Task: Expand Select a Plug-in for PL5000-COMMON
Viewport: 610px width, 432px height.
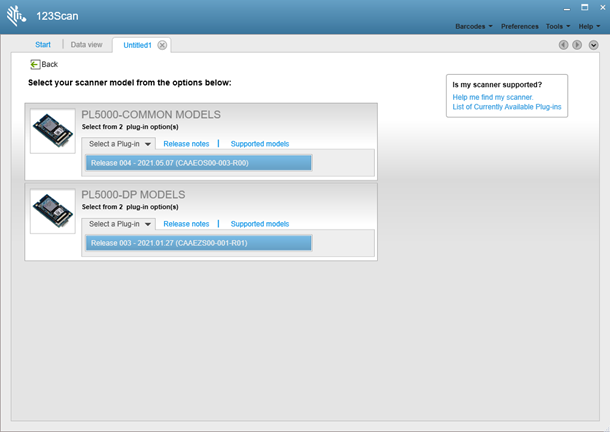Action: (x=120, y=144)
